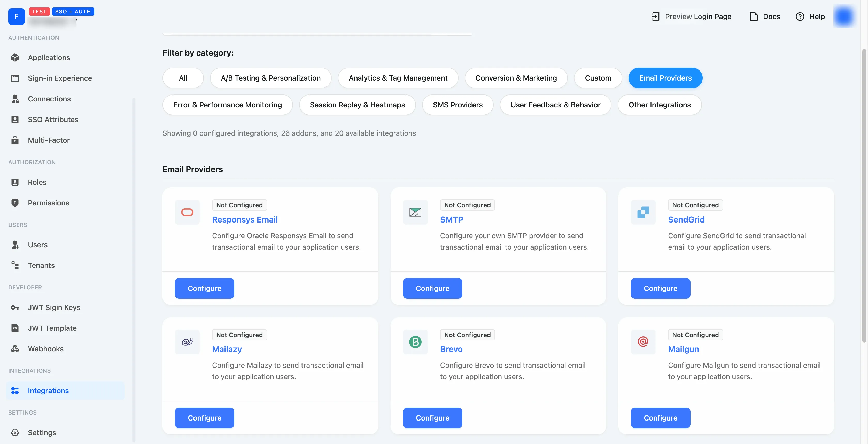Click the Webhooks sidebar icon
The height and width of the screenshot is (444, 868).
[16, 349]
